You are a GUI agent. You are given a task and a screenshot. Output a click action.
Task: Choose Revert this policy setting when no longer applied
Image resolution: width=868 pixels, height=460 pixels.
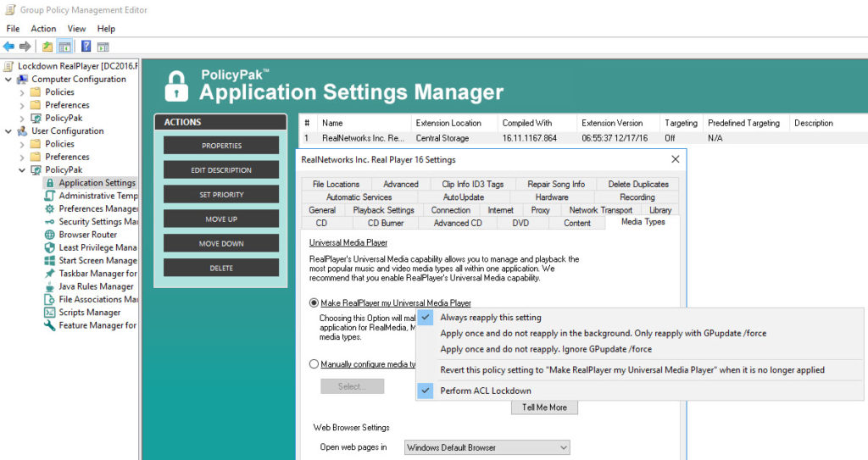tap(632, 369)
